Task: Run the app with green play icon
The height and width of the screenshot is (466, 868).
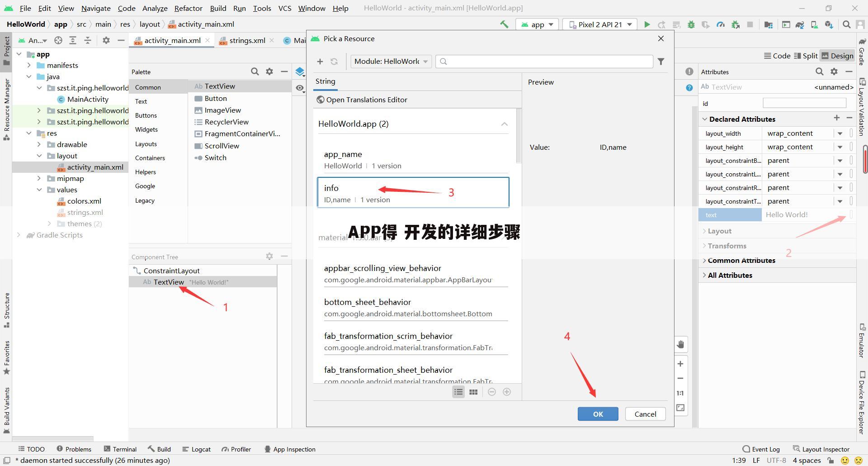Action: tap(647, 24)
